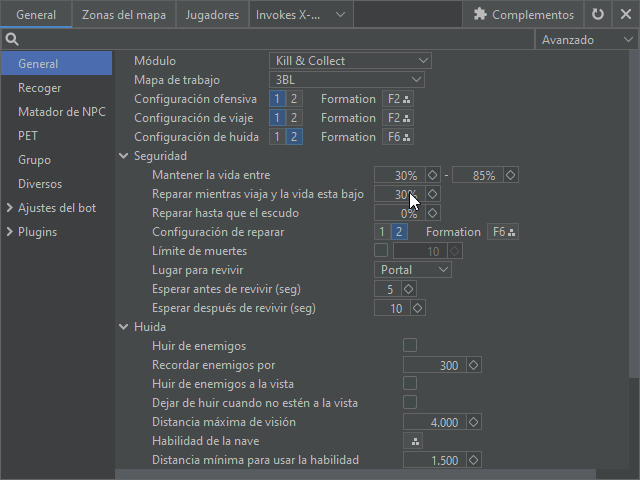
Task: Enable the Límite de muertes checkbox
Action: click(381, 251)
